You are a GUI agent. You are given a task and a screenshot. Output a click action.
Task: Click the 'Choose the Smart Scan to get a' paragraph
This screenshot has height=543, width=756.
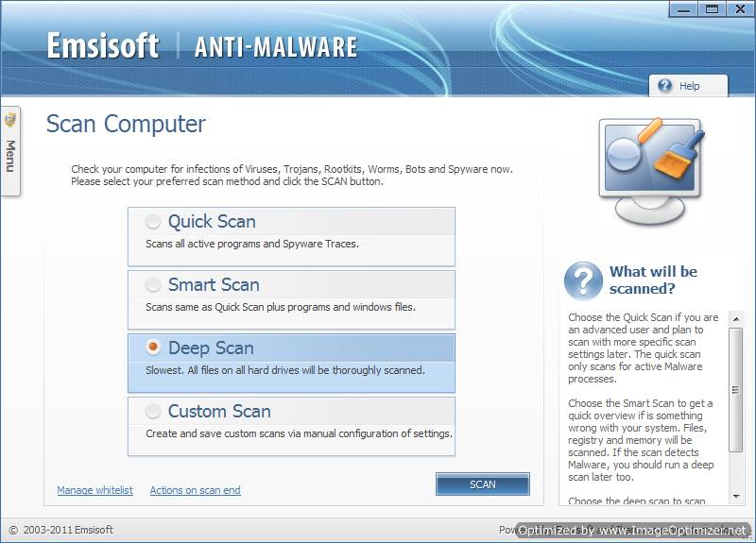(641, 440)
